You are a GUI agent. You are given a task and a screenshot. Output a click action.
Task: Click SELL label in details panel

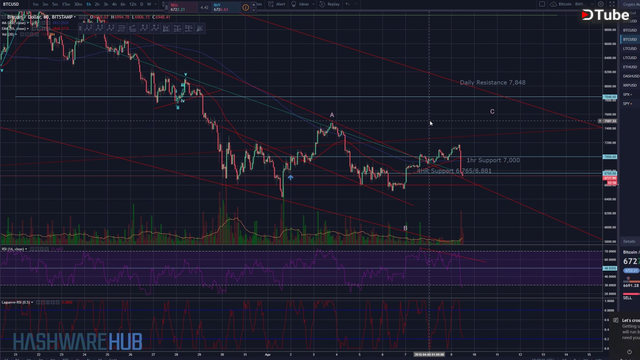[627, 298]
